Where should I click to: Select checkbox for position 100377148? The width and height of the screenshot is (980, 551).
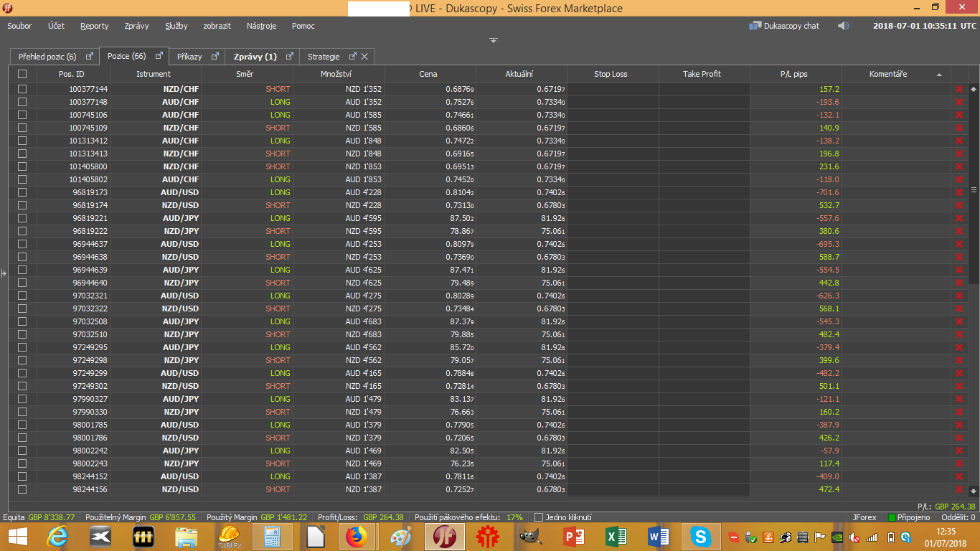(x=22, y=102)
